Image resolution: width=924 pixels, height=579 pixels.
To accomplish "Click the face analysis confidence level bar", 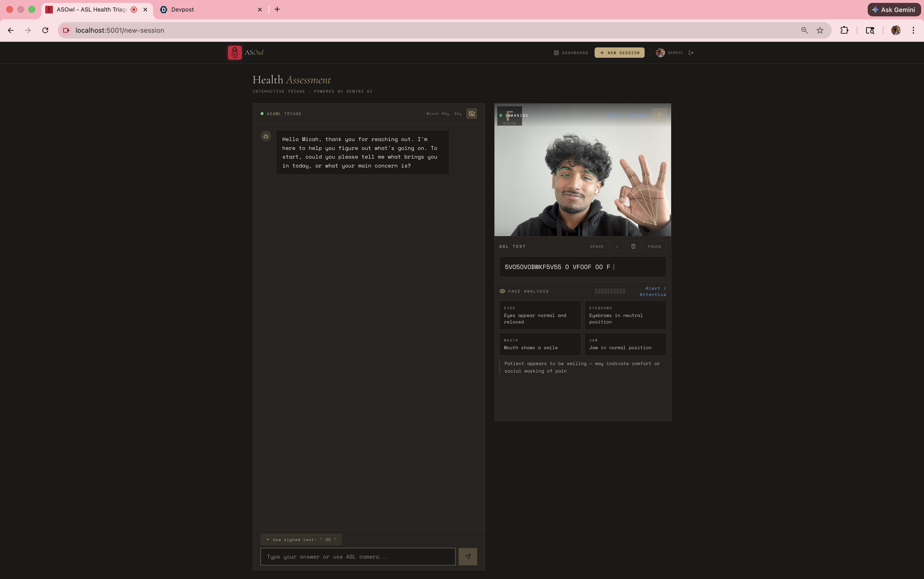I will click(x=610, y=291).
